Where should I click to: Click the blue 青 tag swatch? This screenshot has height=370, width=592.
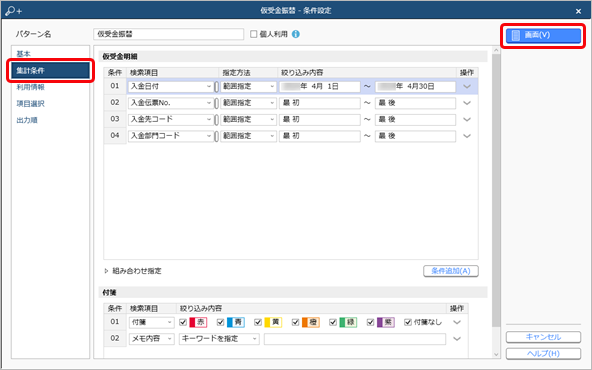click(x=236, y=322)
